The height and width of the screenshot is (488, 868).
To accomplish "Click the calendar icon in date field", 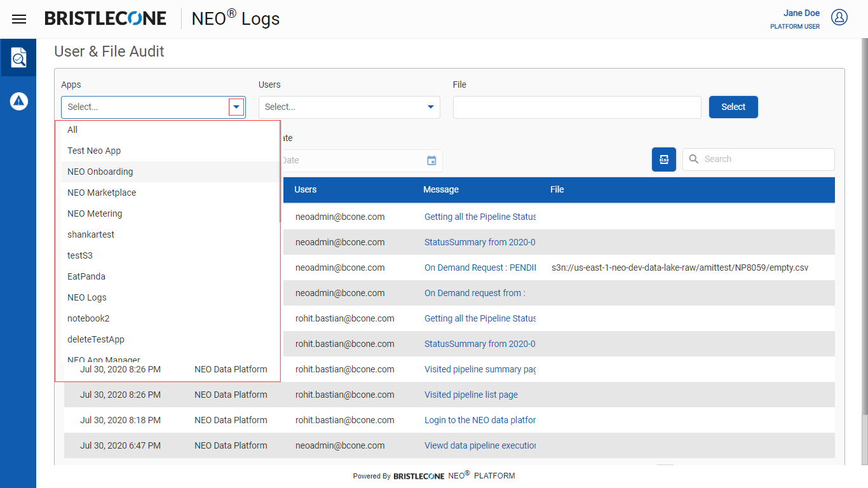I will click(x=431, y=161).
